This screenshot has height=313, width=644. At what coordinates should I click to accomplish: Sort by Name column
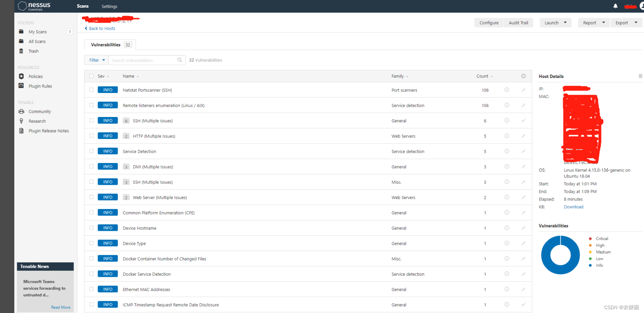click(130, 76)
